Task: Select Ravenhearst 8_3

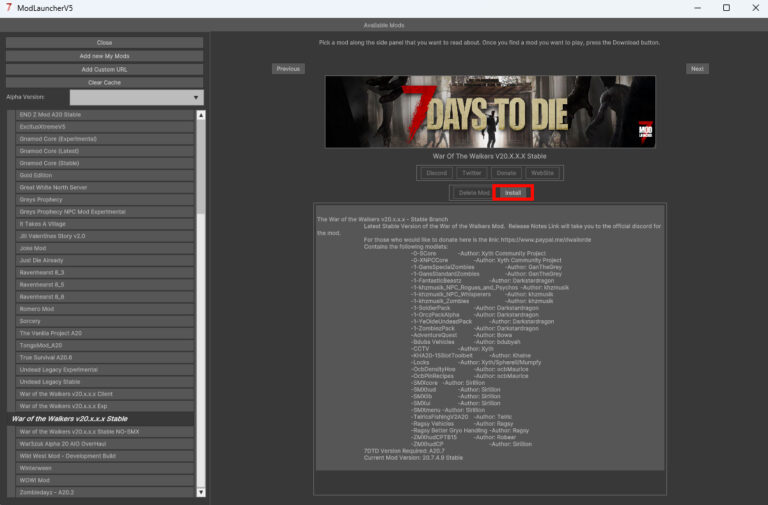Action: pos(105,272)
